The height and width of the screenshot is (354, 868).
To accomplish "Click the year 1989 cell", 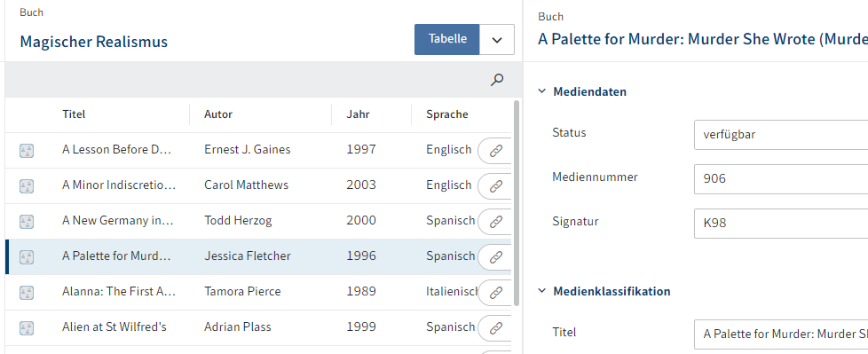I will pos(361,292).
